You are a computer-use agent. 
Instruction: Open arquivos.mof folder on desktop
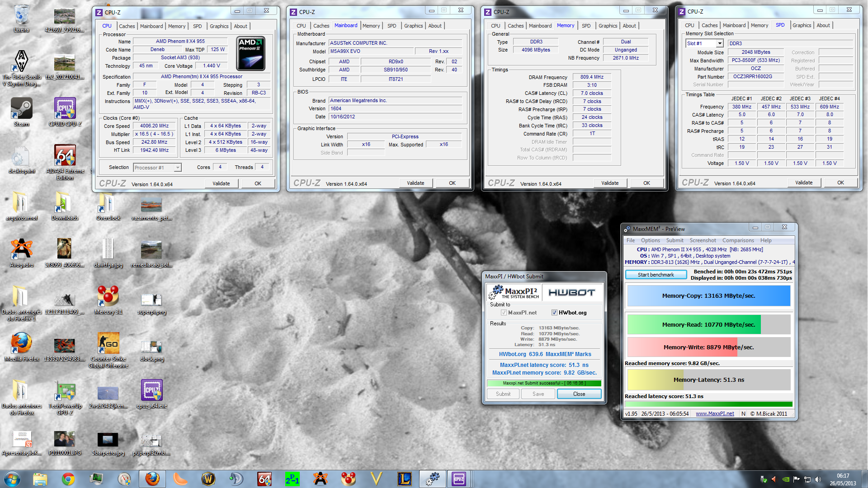pyautogui.click(x=21, y=206)
